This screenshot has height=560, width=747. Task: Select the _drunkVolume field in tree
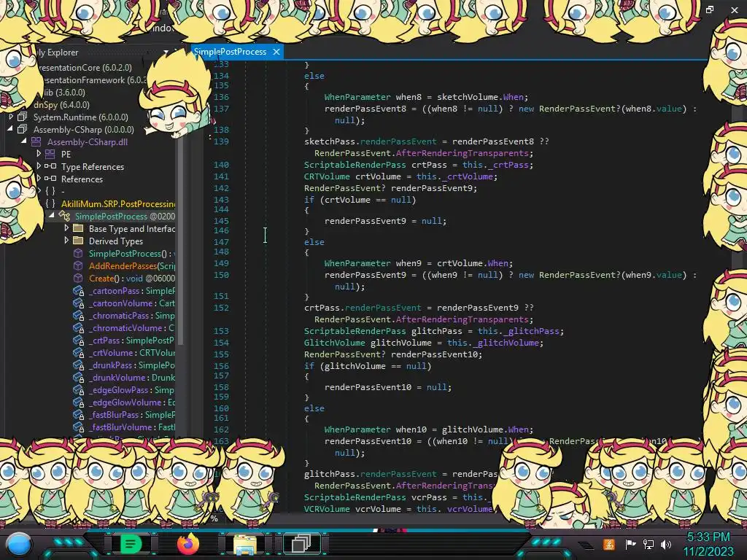[x=132, y=377]
